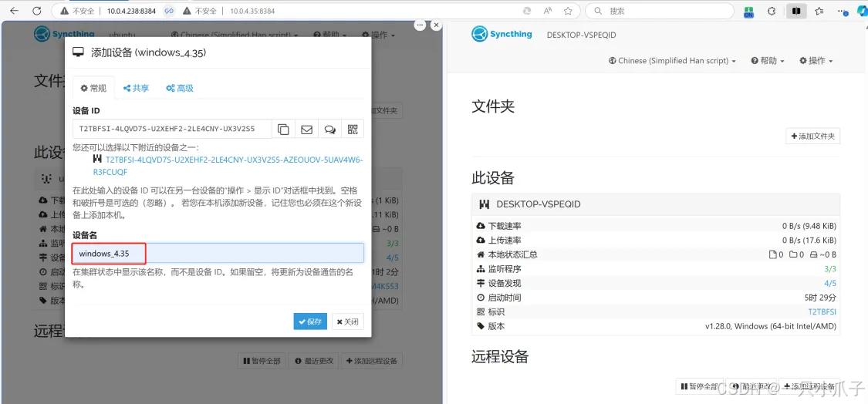Click the 4/5 discovery value in right pane
This screenshot has width=868, height=404.
(830, 284)
